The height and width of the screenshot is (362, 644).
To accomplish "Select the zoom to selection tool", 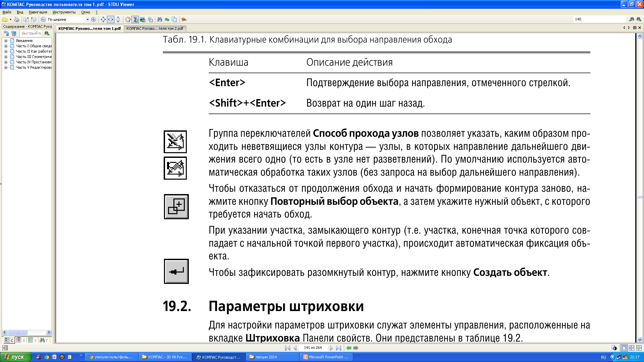I will tap(150, 19).
